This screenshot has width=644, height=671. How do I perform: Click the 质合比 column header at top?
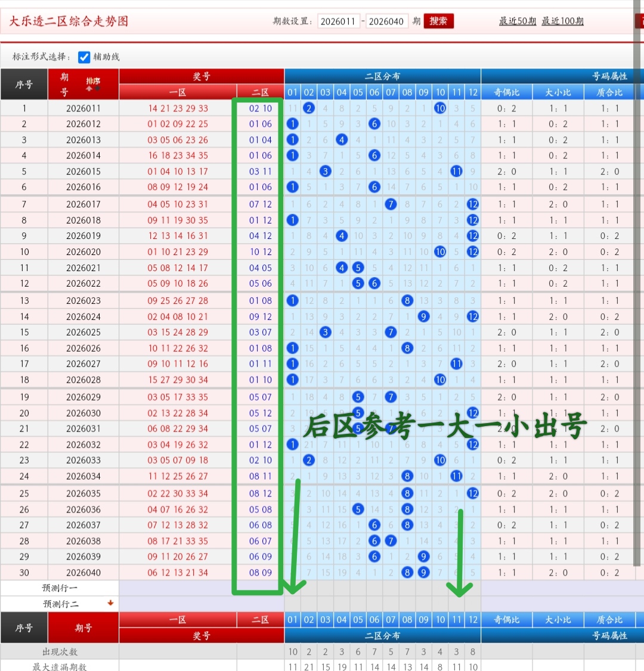[609, 92]
